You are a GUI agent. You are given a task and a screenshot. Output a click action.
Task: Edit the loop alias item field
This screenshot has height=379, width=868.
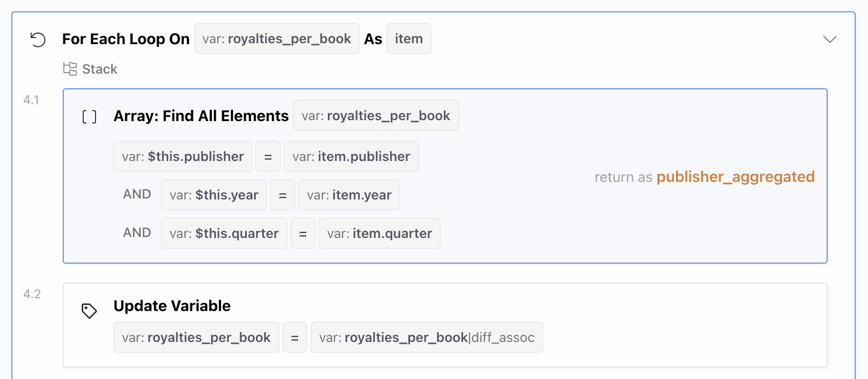(409, 39)
